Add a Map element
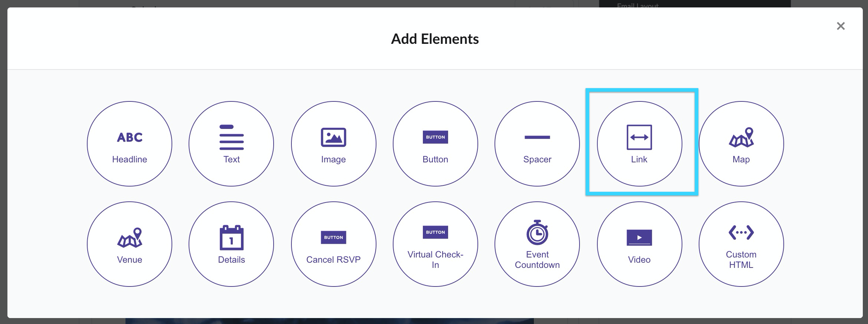Screen dimensions: 868x324 coord(741,143)
